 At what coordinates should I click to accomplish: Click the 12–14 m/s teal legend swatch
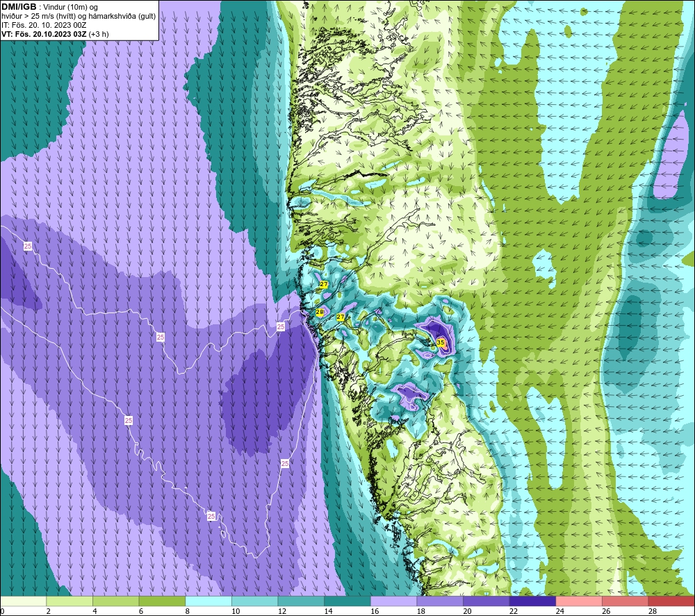[x=301, y=601]
